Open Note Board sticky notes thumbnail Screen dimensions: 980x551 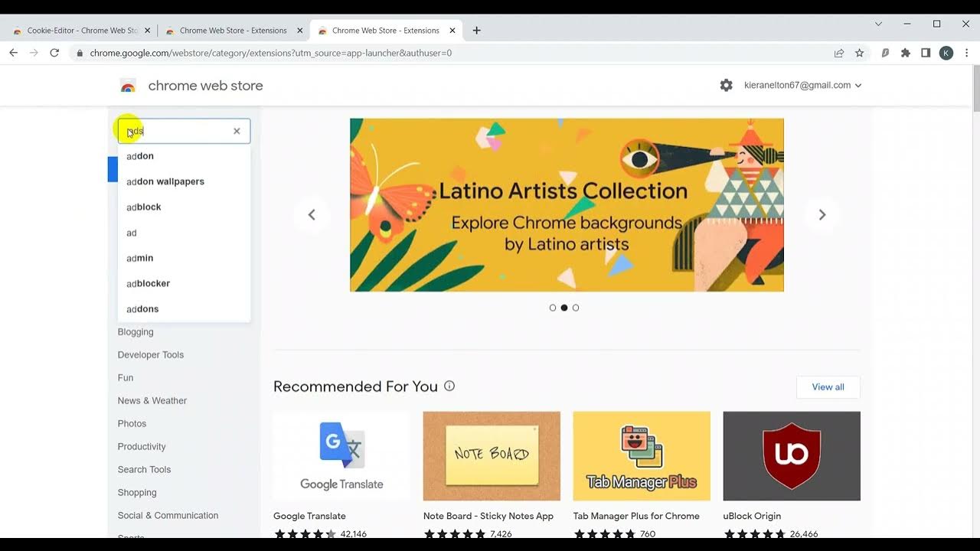[x=492, y=456]
